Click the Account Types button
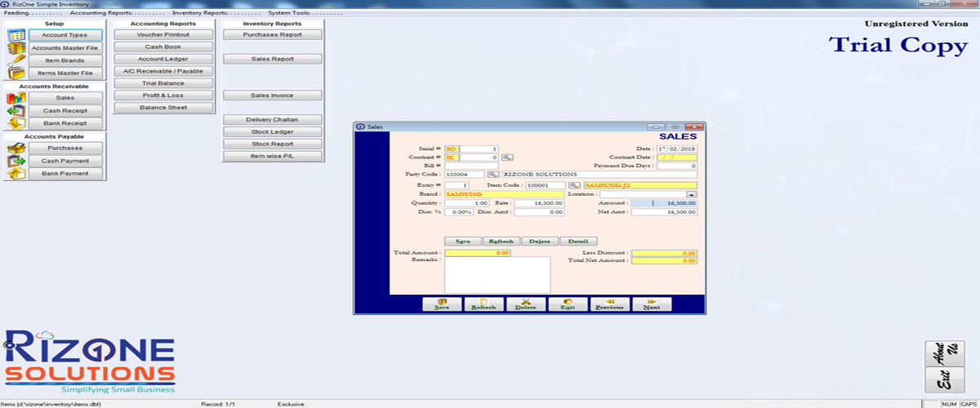 tap(65, 35)
